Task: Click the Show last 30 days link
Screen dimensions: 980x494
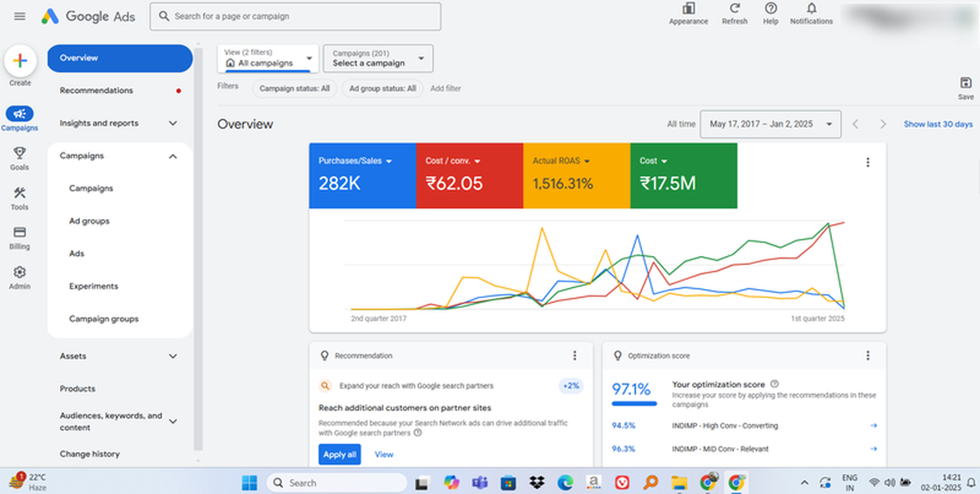Action: 937,124
